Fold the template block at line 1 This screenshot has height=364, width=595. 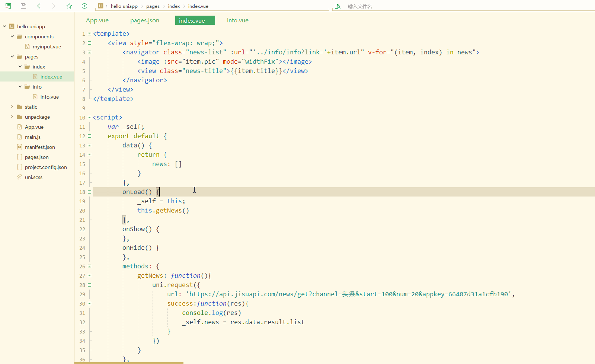tap(89, 34)
